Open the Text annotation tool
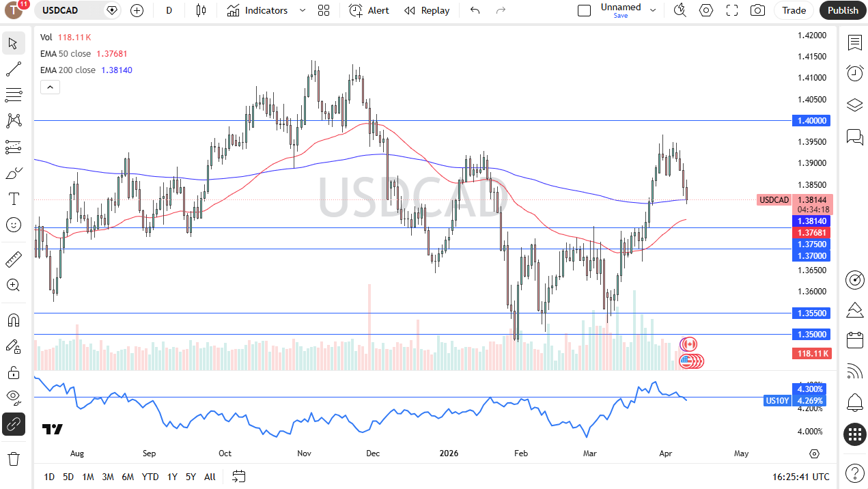 pos(14,199)
